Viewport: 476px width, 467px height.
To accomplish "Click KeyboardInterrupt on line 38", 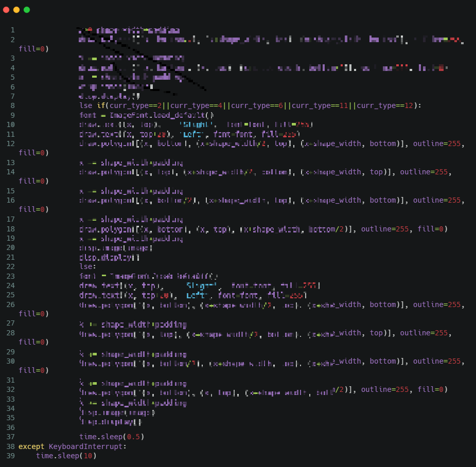I will point(85,446).
